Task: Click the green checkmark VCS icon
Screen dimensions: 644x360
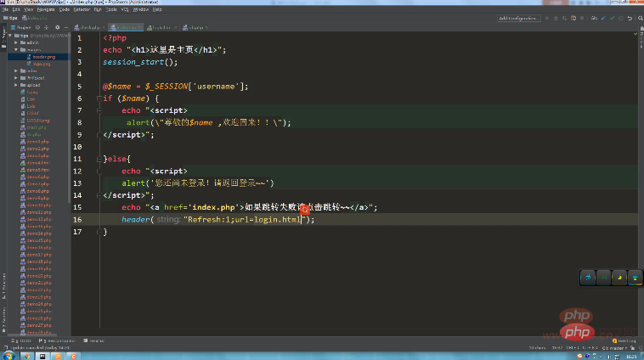Action: [x=612, y=18]
